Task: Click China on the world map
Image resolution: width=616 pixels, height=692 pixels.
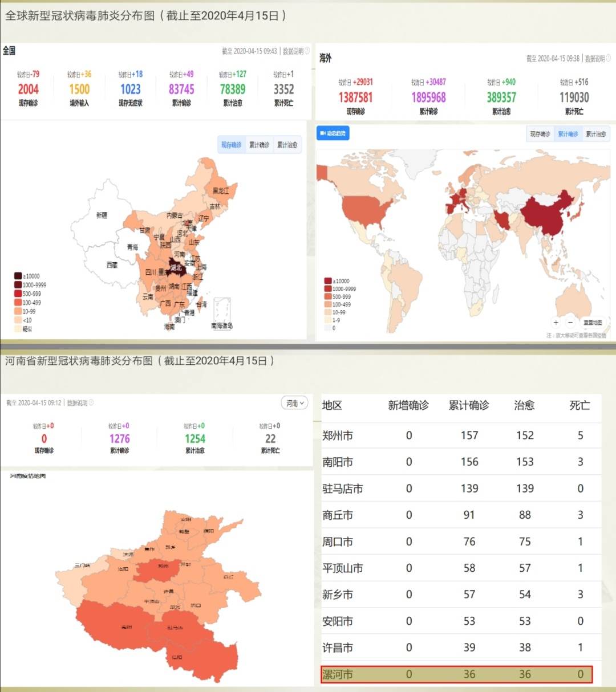Action: (x=545, y=214)
